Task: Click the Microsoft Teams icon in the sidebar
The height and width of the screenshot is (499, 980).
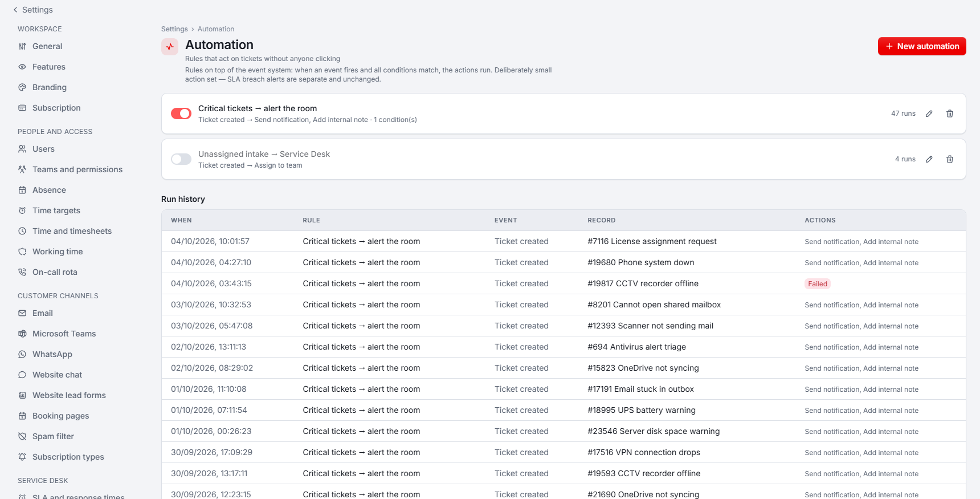Action: [x=22, y=334]
